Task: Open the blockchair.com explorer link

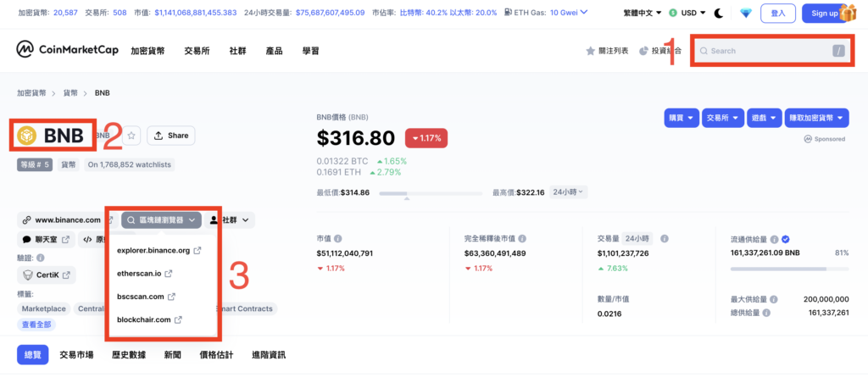Action: point(144,320)
